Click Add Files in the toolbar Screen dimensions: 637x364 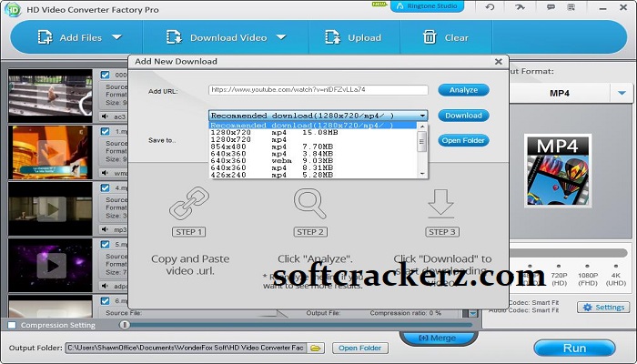coord(70,38)
